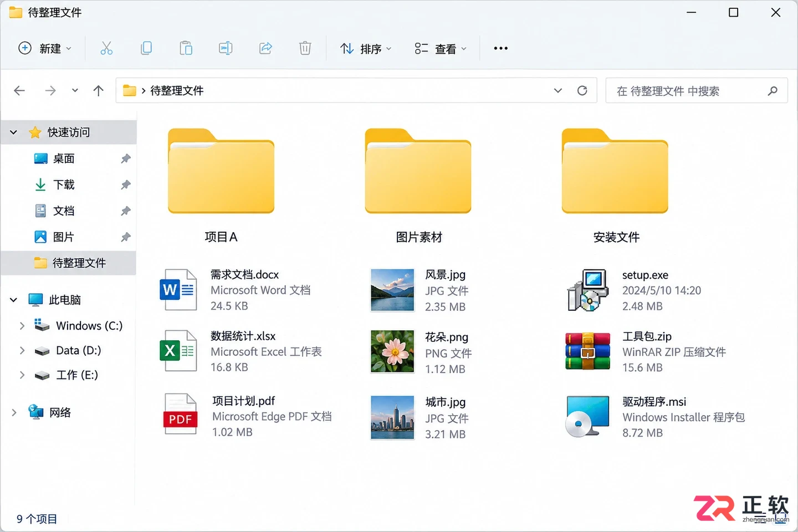
Task: Click the pin icon beside 图片
Action: [x=126, y=237]
